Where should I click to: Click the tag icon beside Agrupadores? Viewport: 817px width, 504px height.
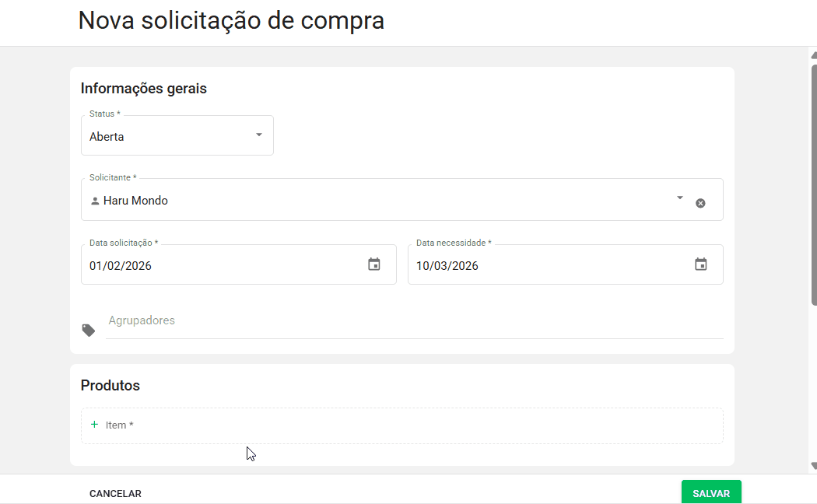click(88, 329)
